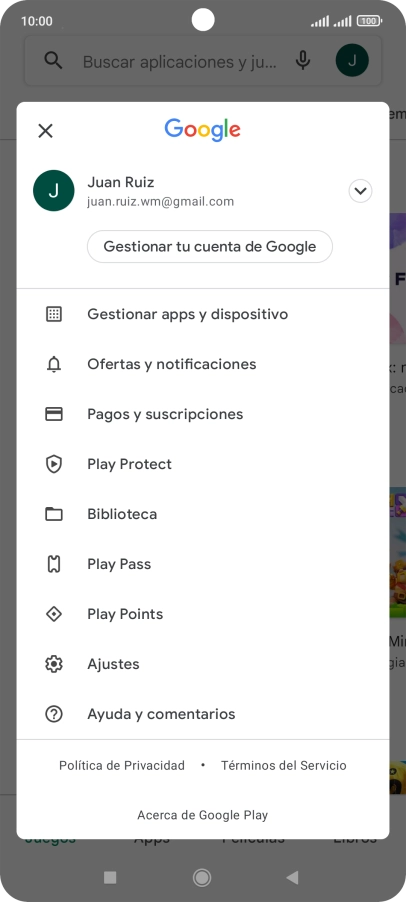
Task: Tap Juan Ruiz's green profile avatar
Action: point(53,191)
